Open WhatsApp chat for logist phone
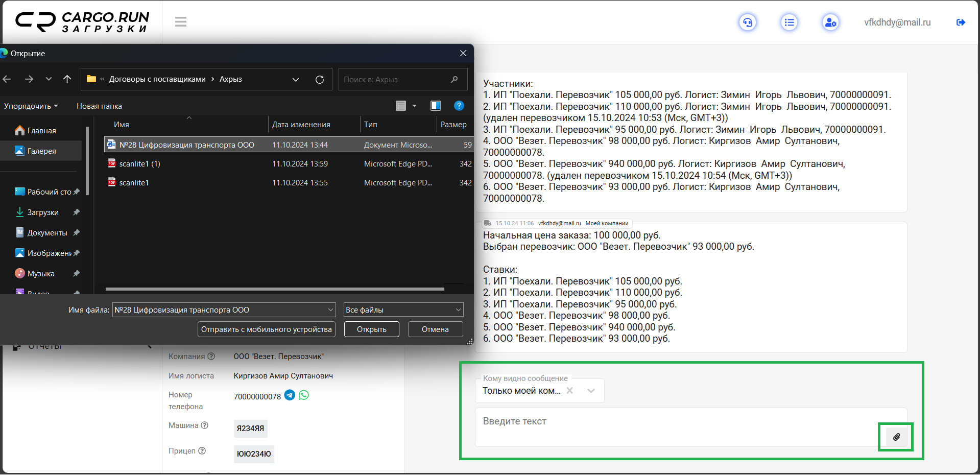Screen dimensions: 980x476 point(304,395)
